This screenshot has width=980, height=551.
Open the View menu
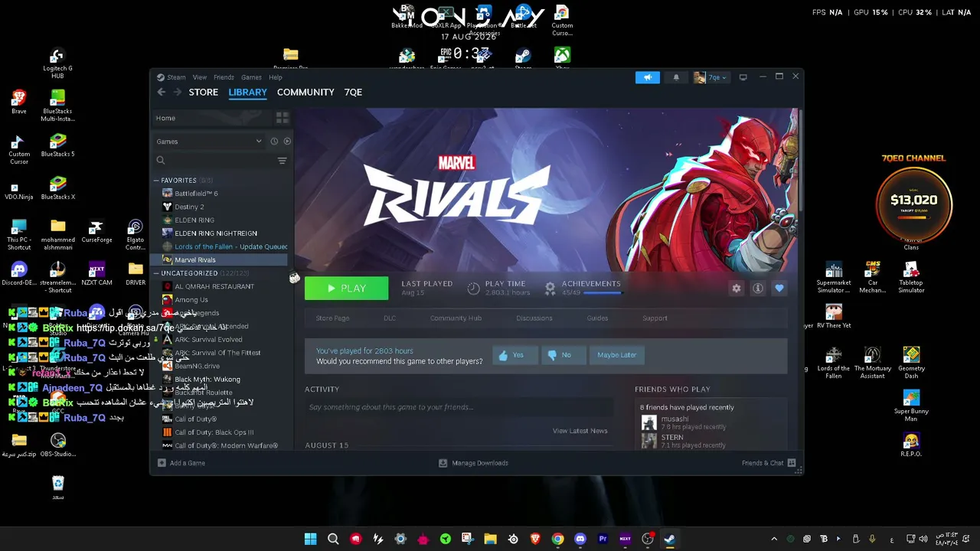[200, 77]
